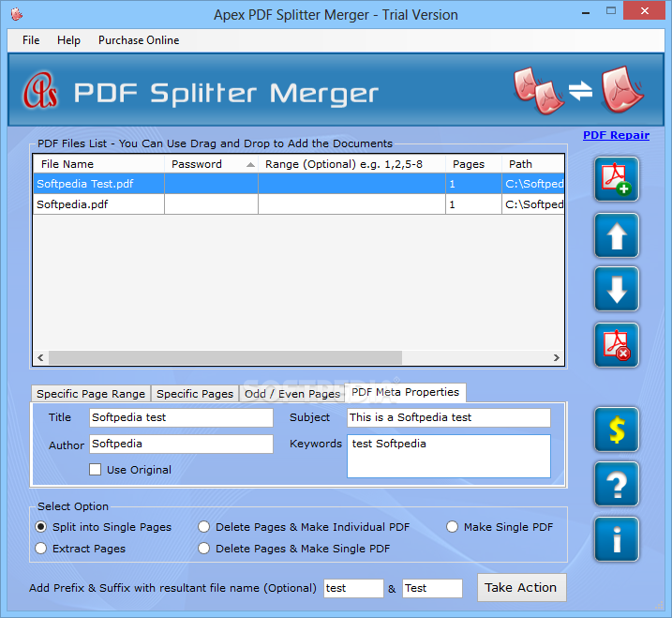Image resolution: width=672 pixels, height=618 pixels.
Task: Click the Password cell of Softpedia.pdf row
Action: click(211, 204)
